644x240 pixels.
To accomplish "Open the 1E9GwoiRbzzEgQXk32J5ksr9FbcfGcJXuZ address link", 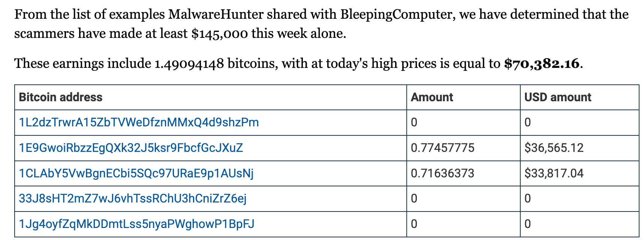I will coord(131,148).
